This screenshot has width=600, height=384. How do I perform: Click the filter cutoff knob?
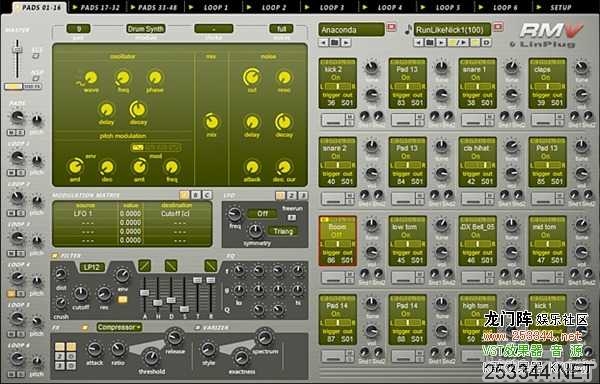pyautogui.click(x=81, y=293)
